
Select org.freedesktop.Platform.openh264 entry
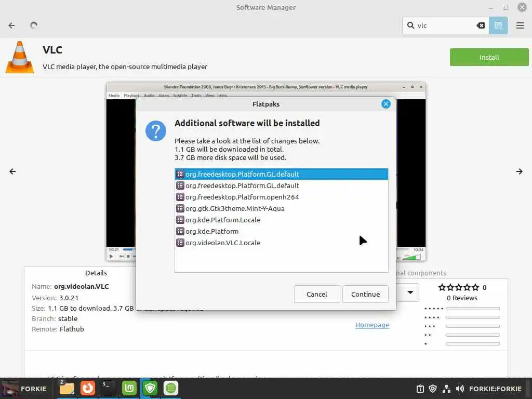(x=281, y=197)
